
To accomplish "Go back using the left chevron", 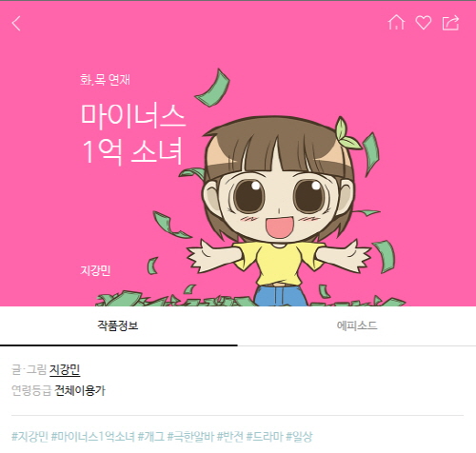I will [16, 24].
